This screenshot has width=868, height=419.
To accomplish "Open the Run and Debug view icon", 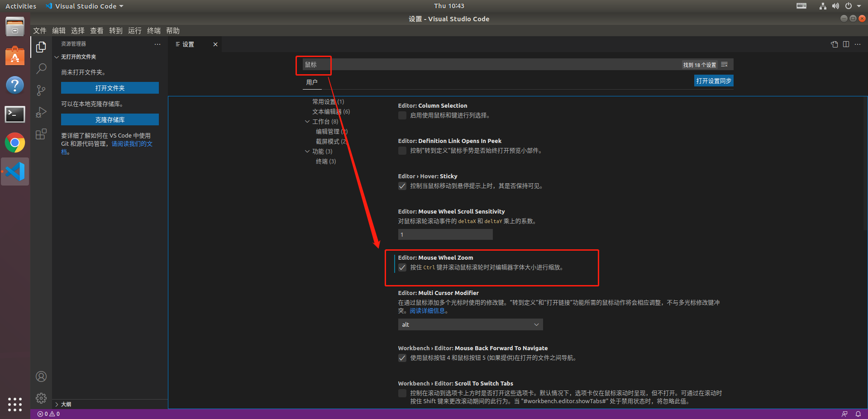I will pos(41,112).
